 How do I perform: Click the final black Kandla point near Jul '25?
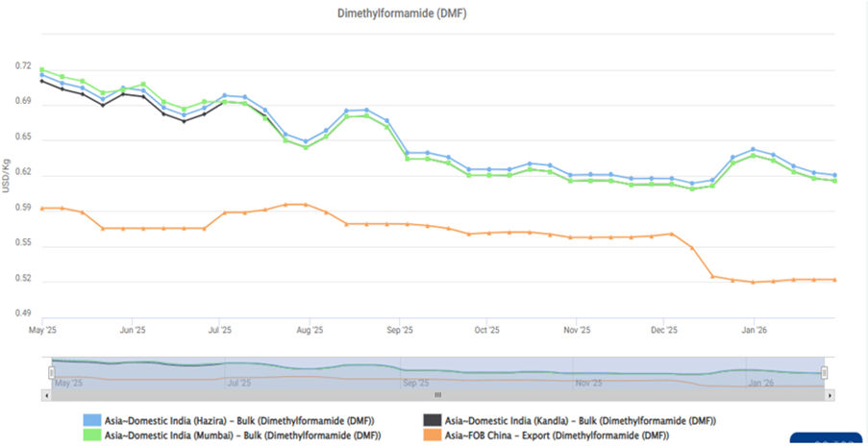(224, 101)
